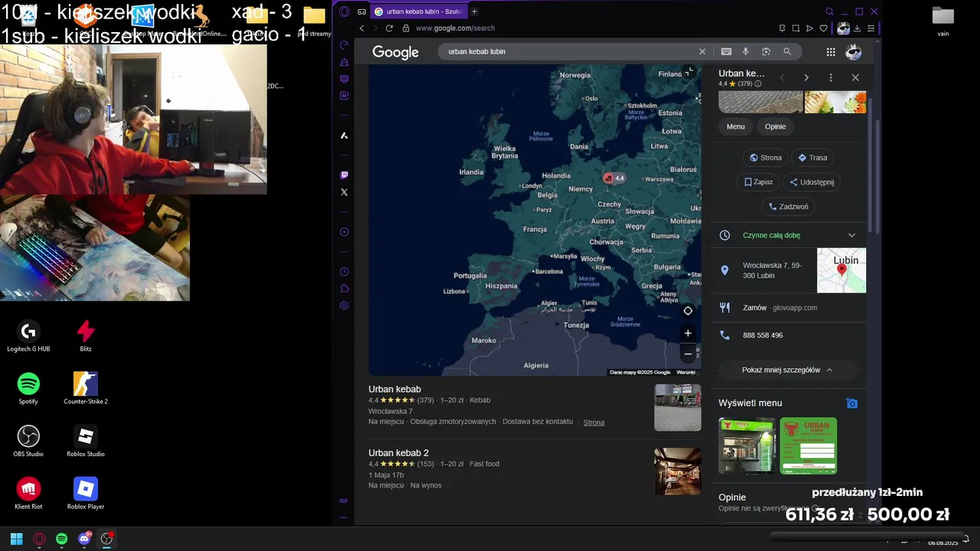This screenshot has width=980, height=551.
Task: Open Google on-screen keyboard input tool
Action: [x=726, y=51]
